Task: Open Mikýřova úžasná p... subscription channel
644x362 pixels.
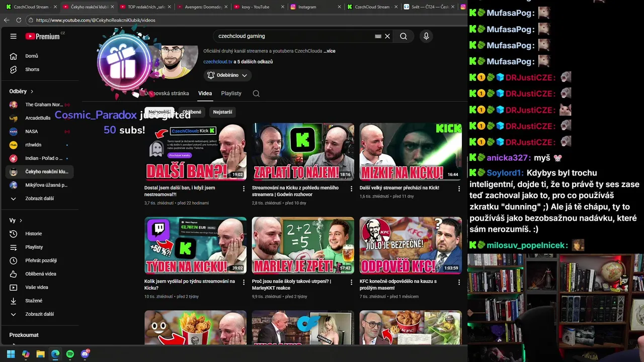Action: (39, 185)
